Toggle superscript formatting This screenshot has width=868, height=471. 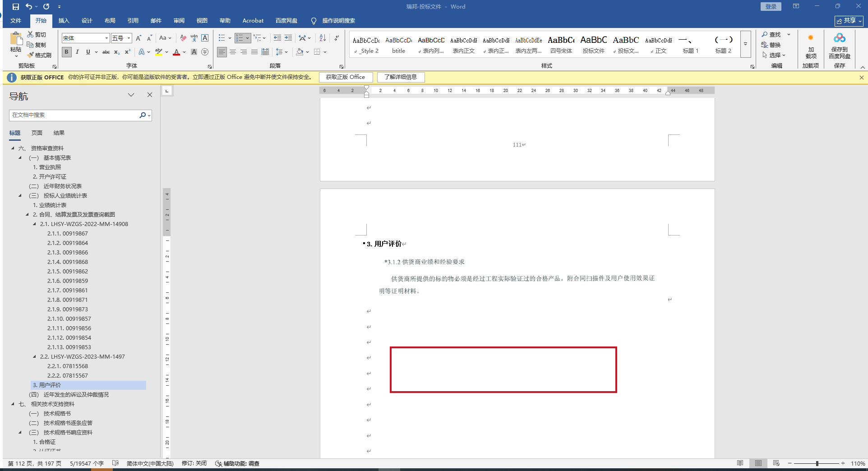click(128, 52)
